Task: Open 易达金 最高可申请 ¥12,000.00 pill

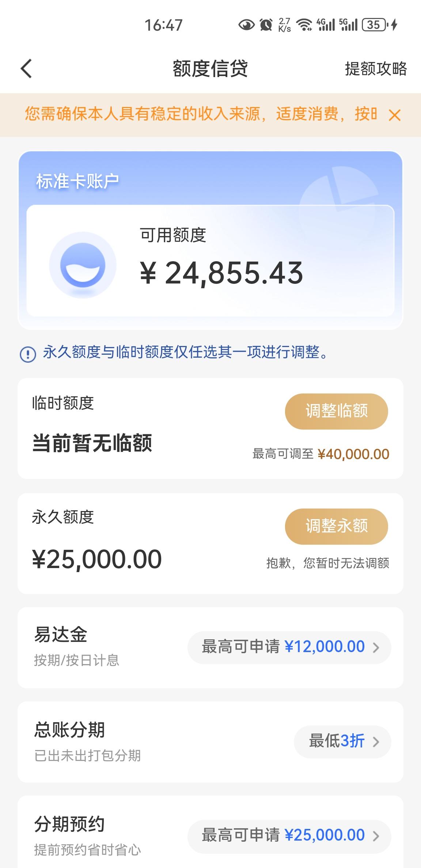Action: pyautogui.click(x=289, y=647)
